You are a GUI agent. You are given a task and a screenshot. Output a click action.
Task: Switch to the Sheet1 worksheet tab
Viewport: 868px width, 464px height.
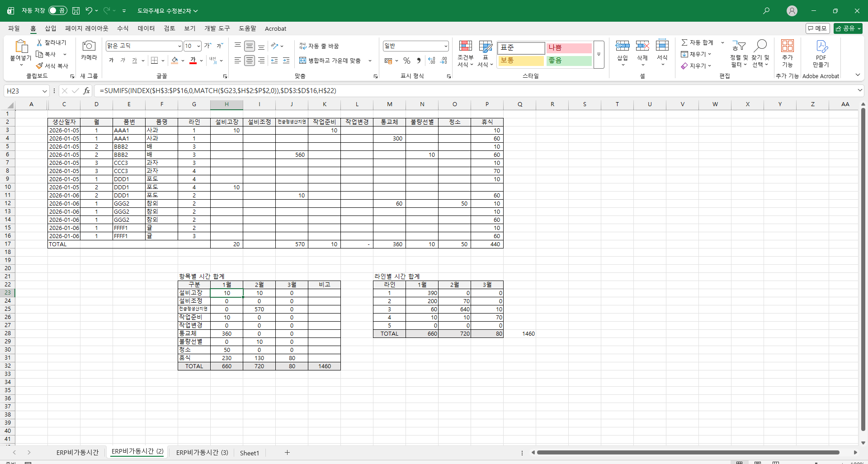click(x=249, y=453)
